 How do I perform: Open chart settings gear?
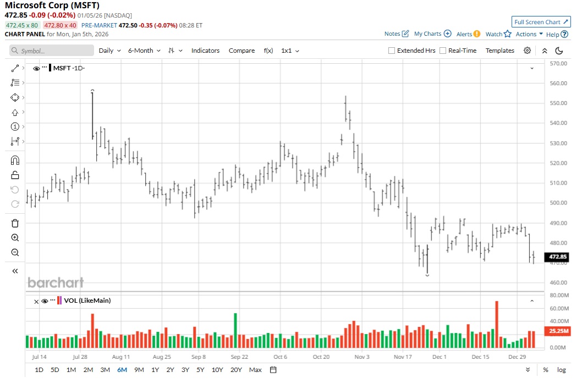tap(527, 51)
